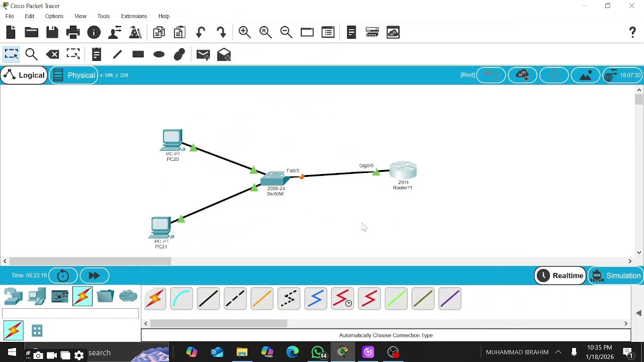Undo the last action

[x=201, y=33]
